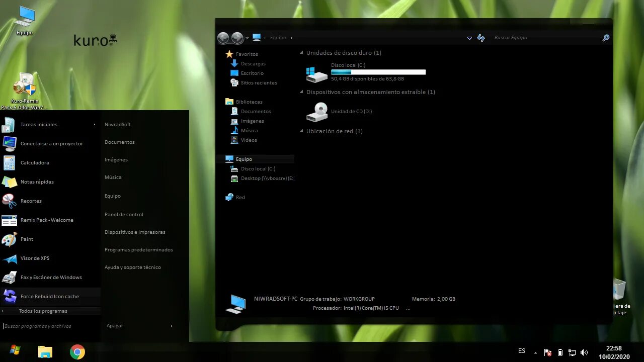
Task: Select the Disco local (C:) drive icon
Action: click(x=316, y=74)
